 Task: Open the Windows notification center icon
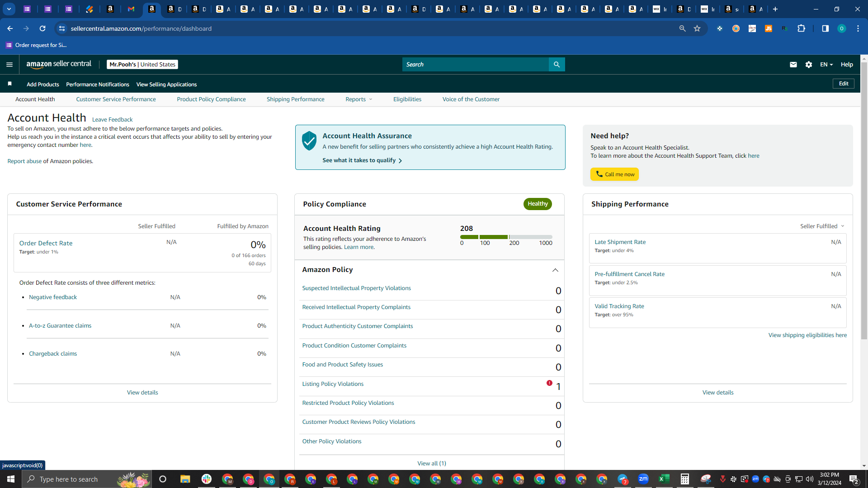(854, 479)
